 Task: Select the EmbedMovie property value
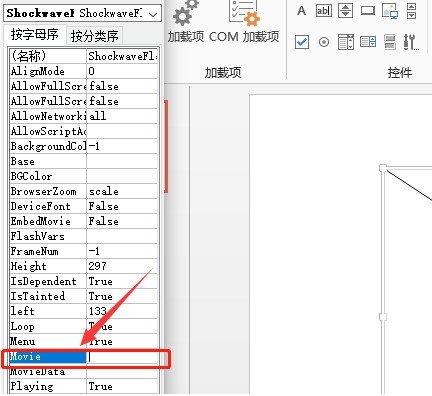122,221
